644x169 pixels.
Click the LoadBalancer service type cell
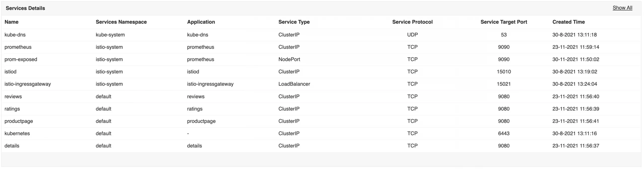[x=294, y=84]
